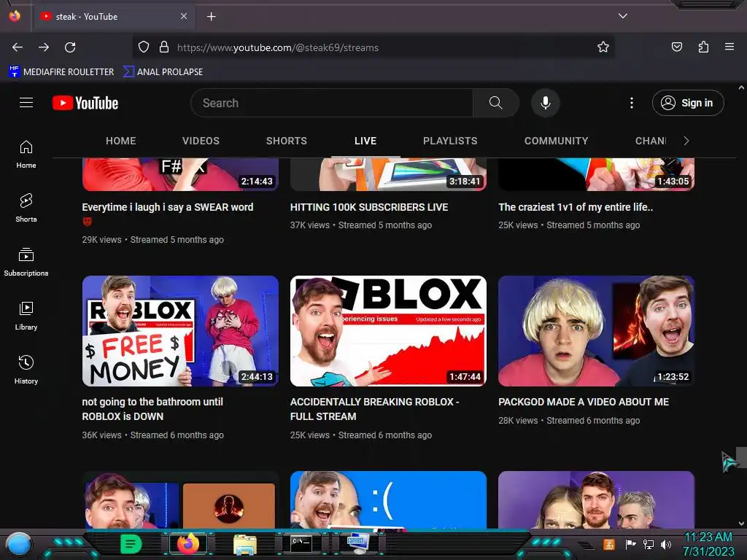Open 'Everytime i laugh i say a SWEAR word'
The width and height of the screenshot is (747, 560).
pyautogui.click(x=168, y=214)
